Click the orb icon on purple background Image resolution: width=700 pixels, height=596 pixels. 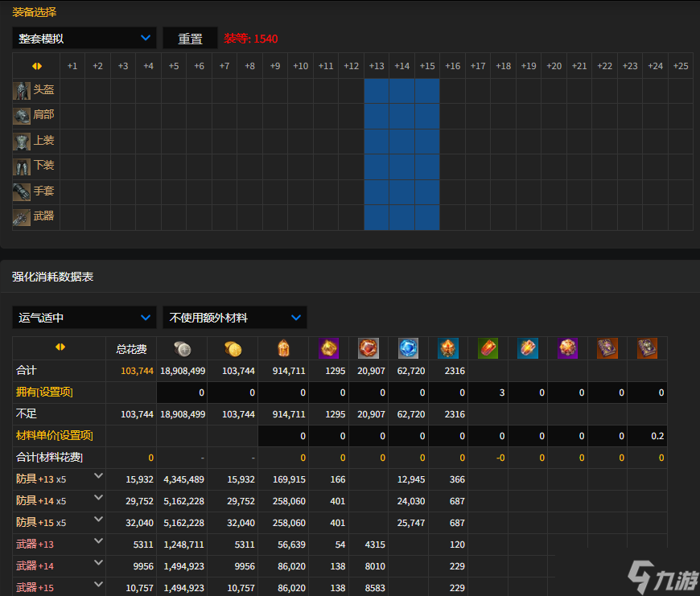pyautogui.click(x=567, y=348)
